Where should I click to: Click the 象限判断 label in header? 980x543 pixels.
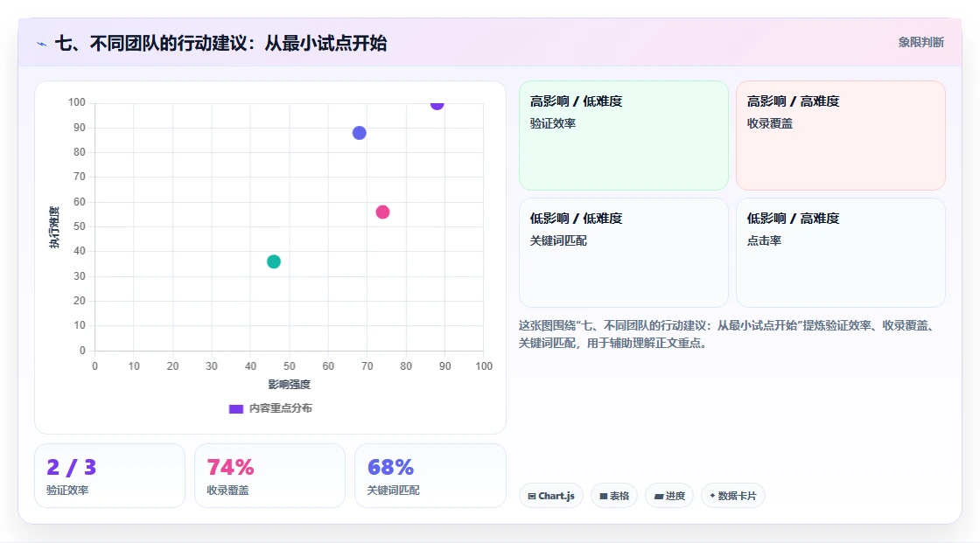click(920, 43)
